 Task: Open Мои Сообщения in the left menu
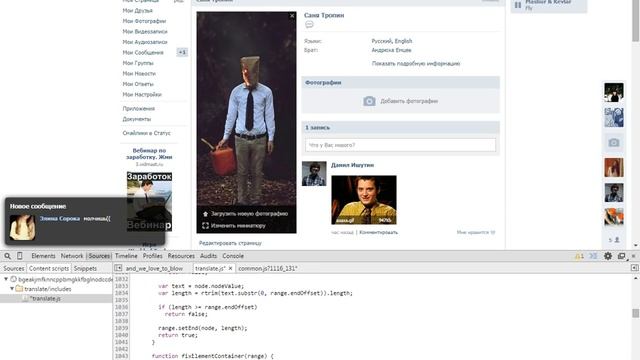[143, 53]
